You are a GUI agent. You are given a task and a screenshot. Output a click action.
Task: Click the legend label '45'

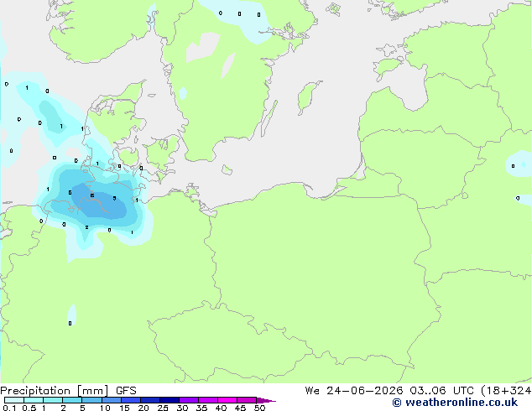click(x=240, y=408)
